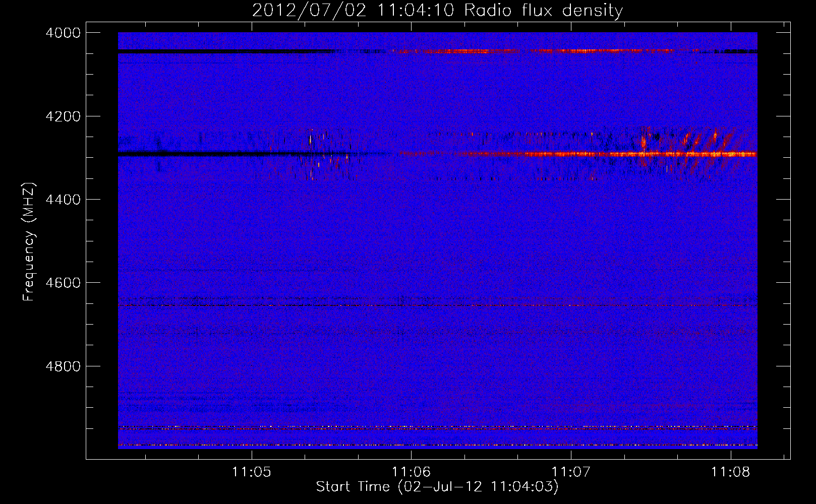Click the 11:08 time axis label
Viewport: 816px width, 504px height.
coord(730,472)
